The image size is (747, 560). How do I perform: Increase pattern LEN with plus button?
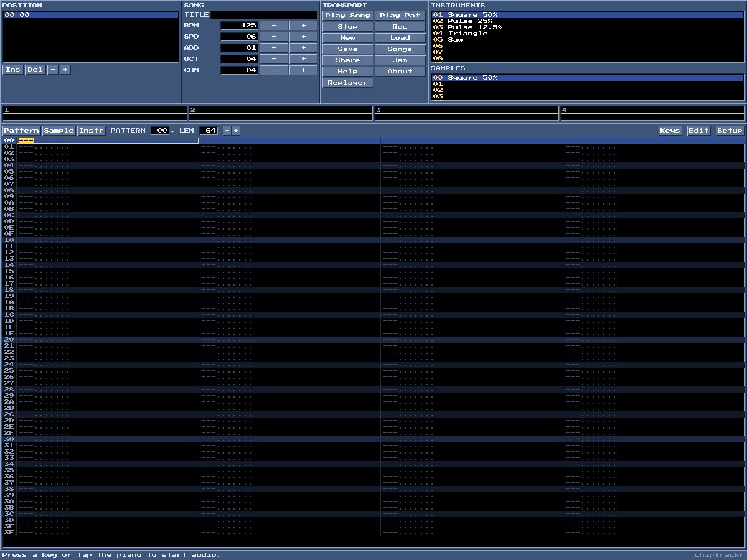click(236, 131)
